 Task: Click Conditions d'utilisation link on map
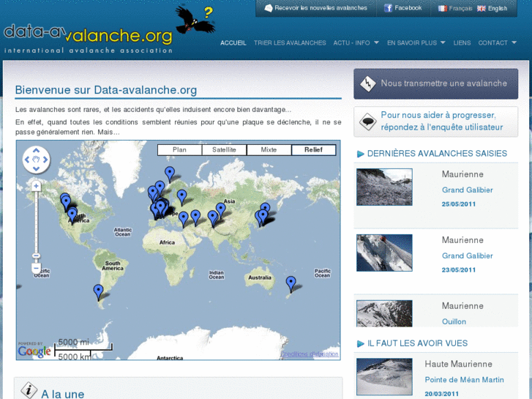tap(310, 354)
